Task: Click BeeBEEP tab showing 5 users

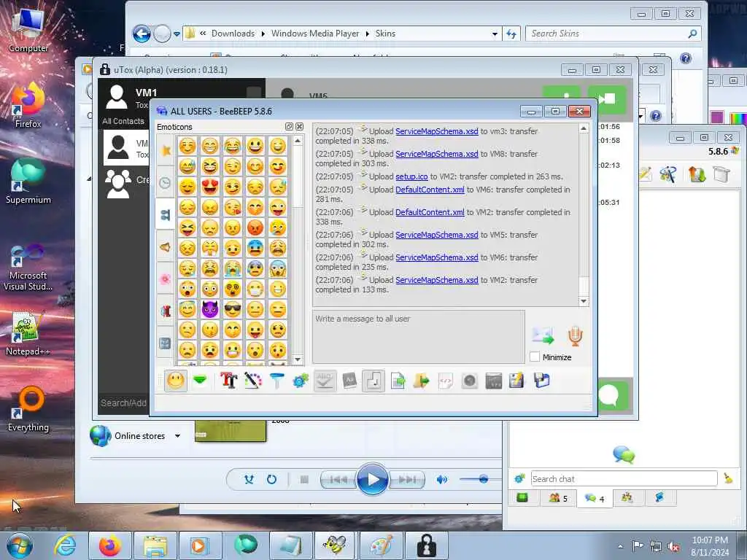Action: [x=558, y=498]
